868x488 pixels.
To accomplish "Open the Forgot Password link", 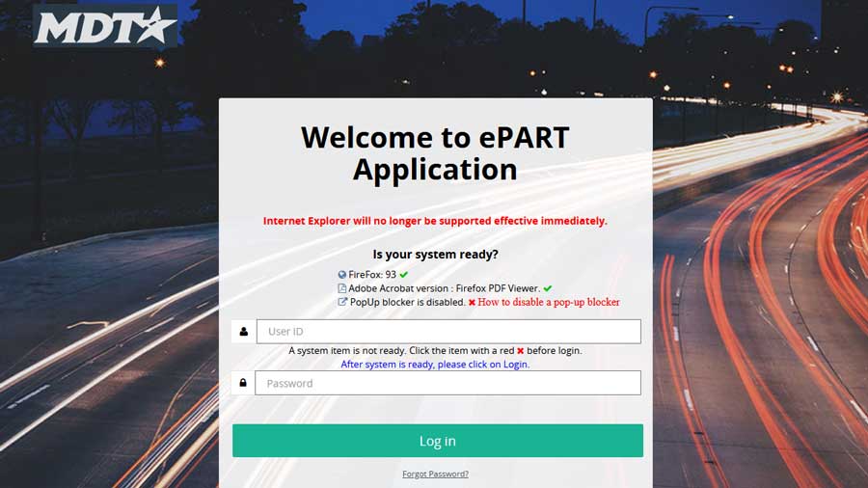I will point(435,474).
